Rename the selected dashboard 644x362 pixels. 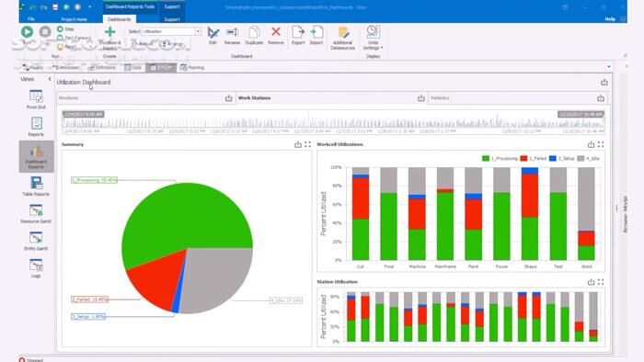pos(232,36)
